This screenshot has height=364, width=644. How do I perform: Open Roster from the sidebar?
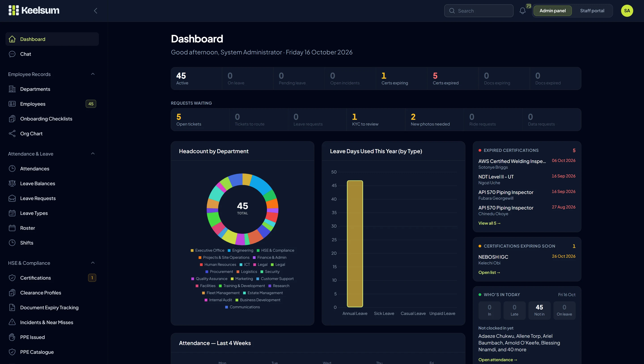point(52,228)
